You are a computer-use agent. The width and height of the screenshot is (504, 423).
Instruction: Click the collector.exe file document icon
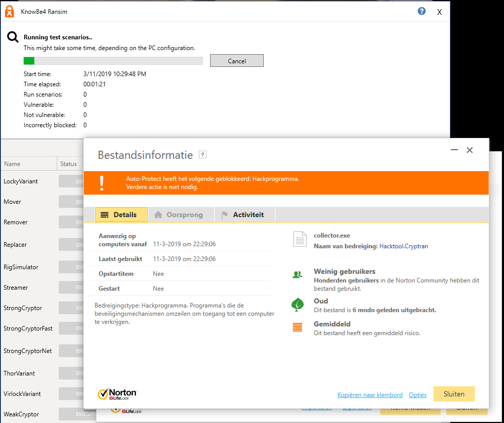click(x=300, y=239)
